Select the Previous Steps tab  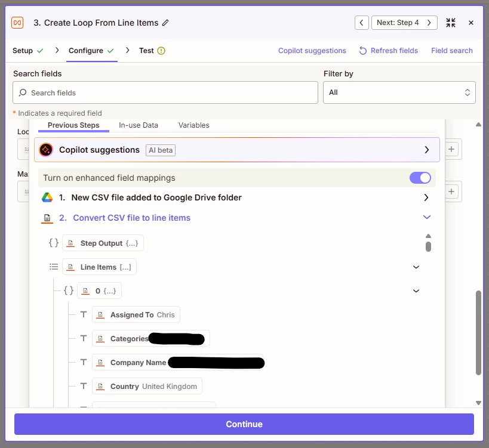click(73, 125)
